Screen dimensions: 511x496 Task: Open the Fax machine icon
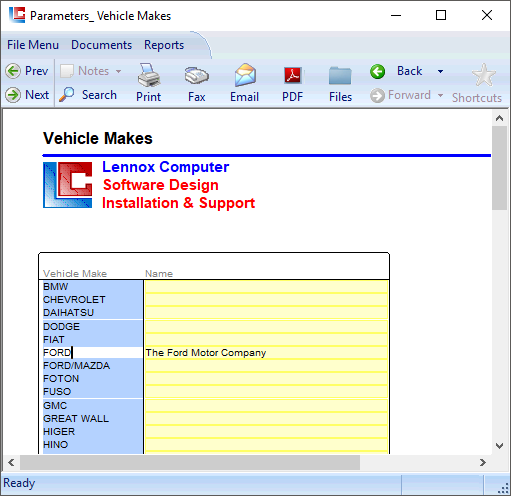point(197,76)
